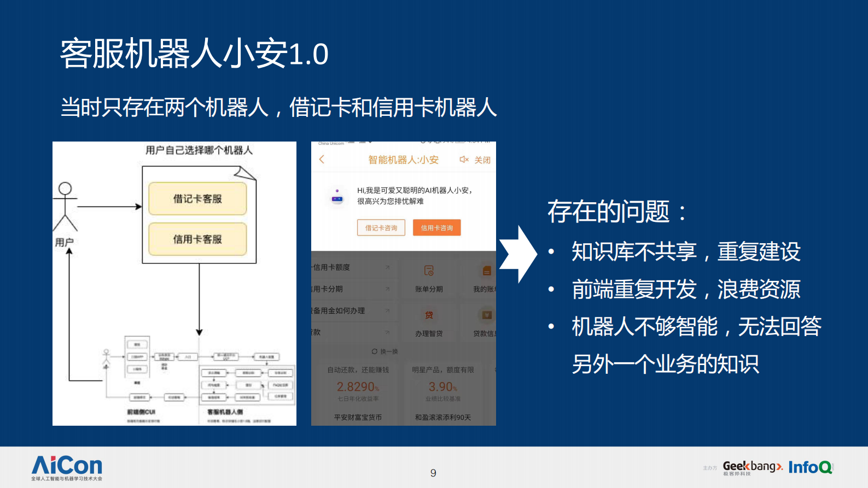The height and width of the screenshot is (488, 868).
Task: Click the page number 9
Action: 433,473
